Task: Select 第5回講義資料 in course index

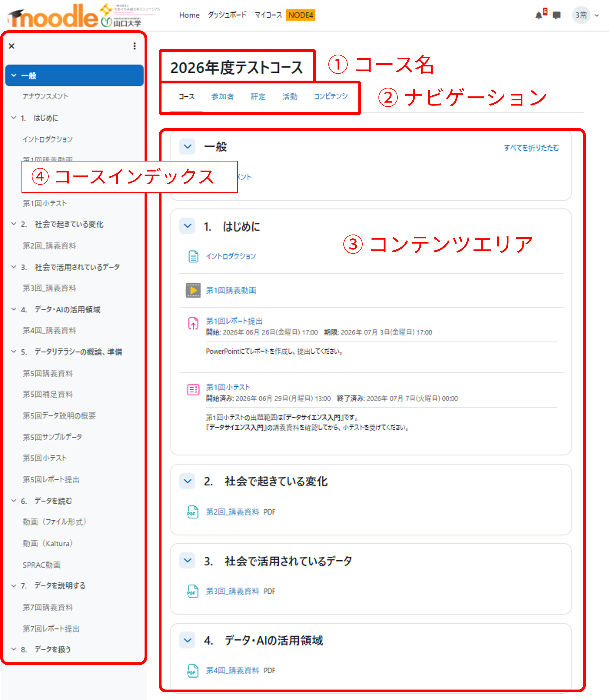Action: [x=48, y=373]
